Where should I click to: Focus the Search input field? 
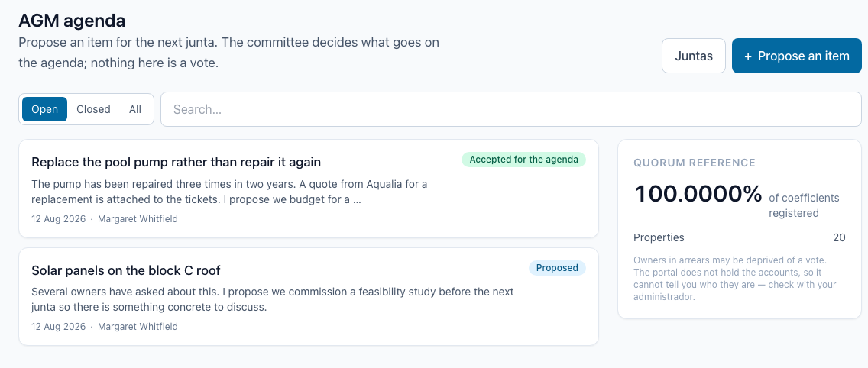(x=511, y=109)
